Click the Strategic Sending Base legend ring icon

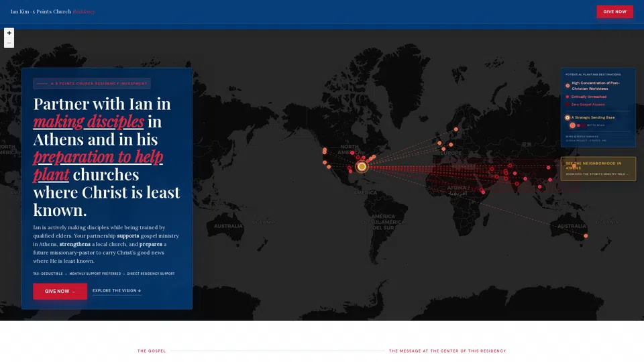coord(568,117)
